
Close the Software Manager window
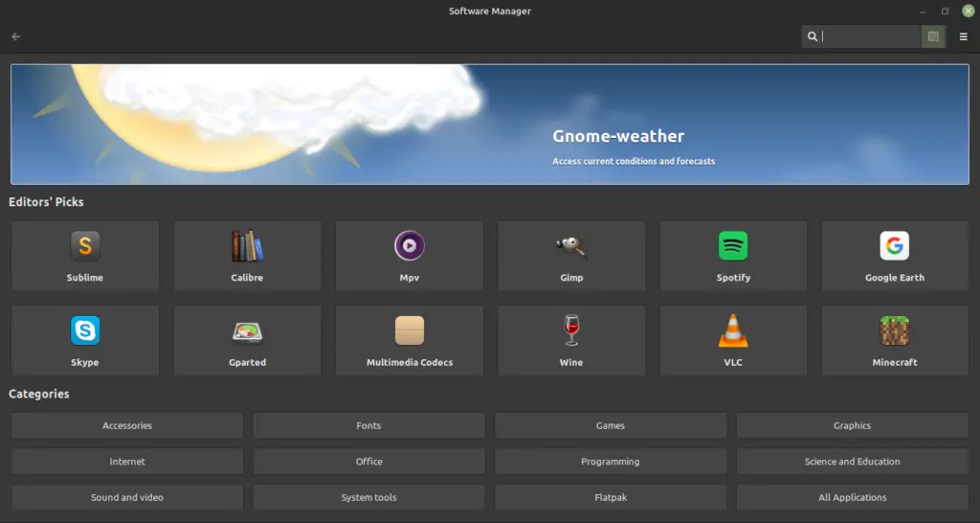point(969,11)
